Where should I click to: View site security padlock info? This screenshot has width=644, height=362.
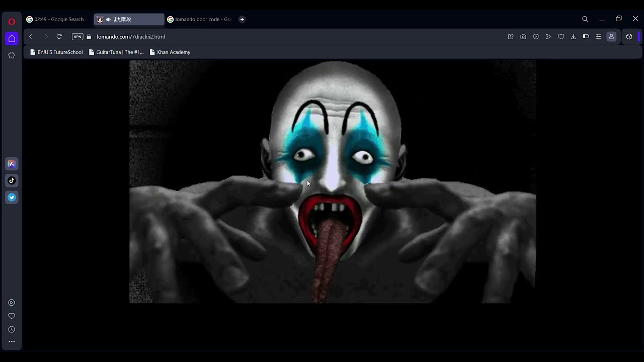[x=89, y=37]
